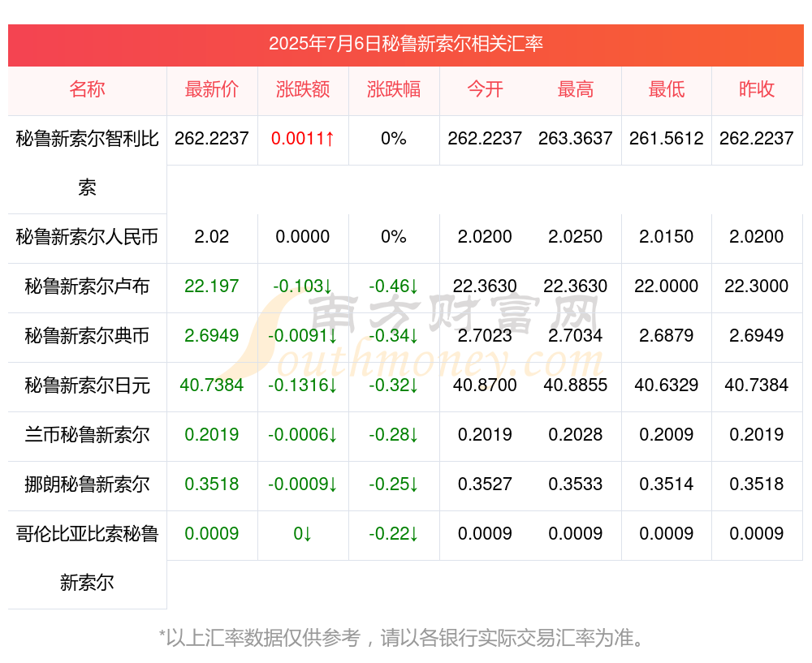Click the -0.22↓ percentage cell
The image size is (812, 663).
394,533
